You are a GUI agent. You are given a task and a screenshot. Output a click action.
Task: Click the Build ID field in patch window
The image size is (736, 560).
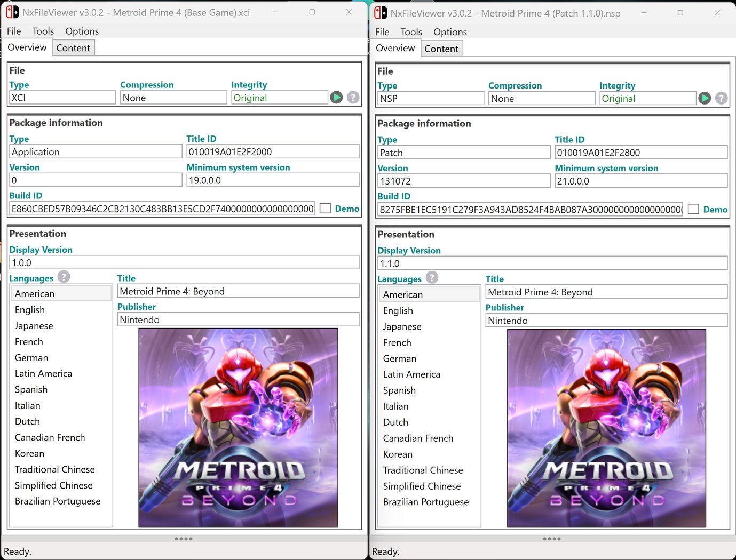coord(531,210)
